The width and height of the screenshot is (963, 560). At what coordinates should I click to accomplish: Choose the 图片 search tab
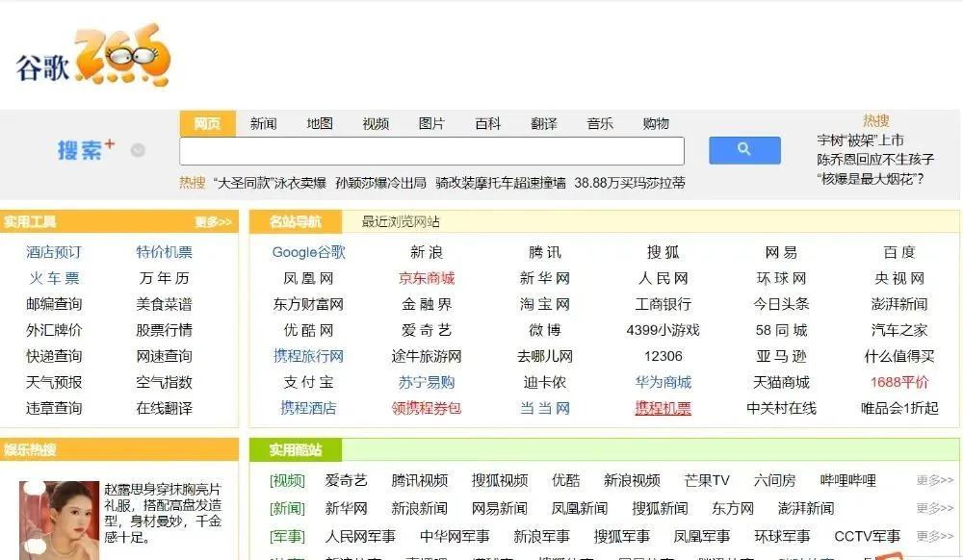coord(431,124)
